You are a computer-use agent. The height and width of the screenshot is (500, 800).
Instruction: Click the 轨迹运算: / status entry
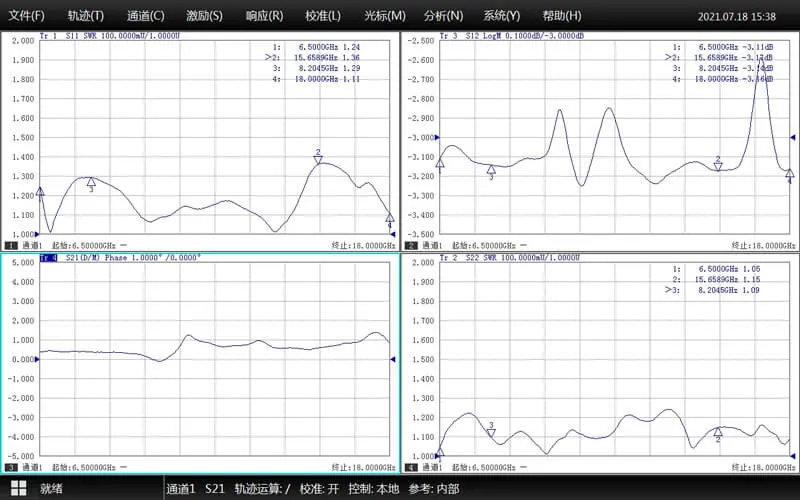tap(262, 489)
